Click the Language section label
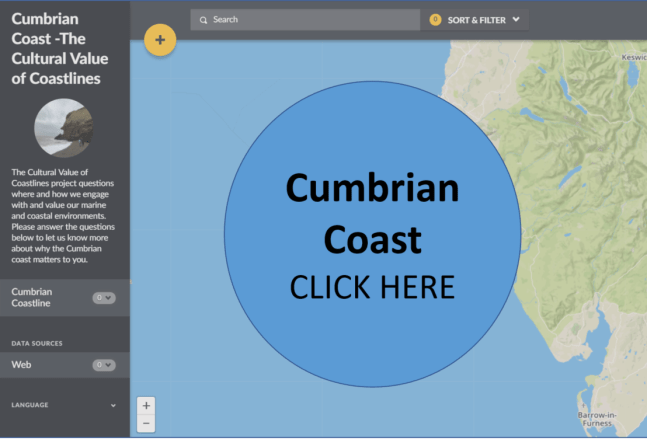Viewport: 647px width, 439px height. pos(30,405)
